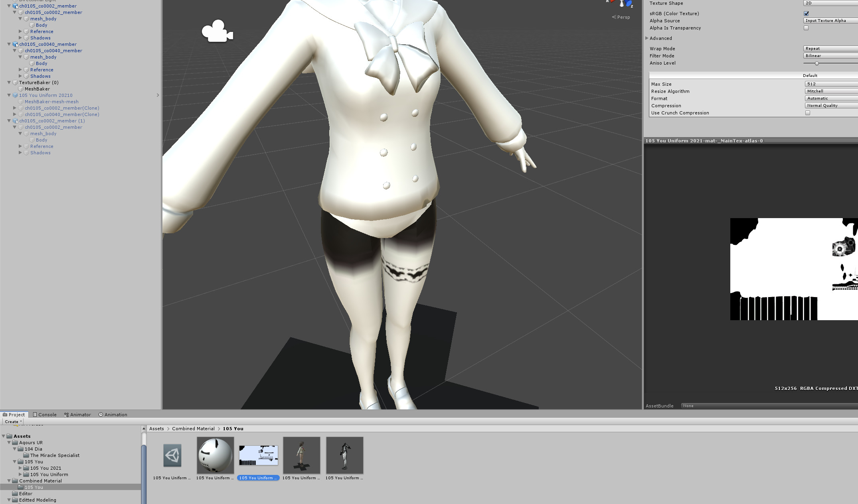The width and height of the screenshot is (858, 504).
Task: Enable Use Crunch Compression checkbox
Action: 808,113
